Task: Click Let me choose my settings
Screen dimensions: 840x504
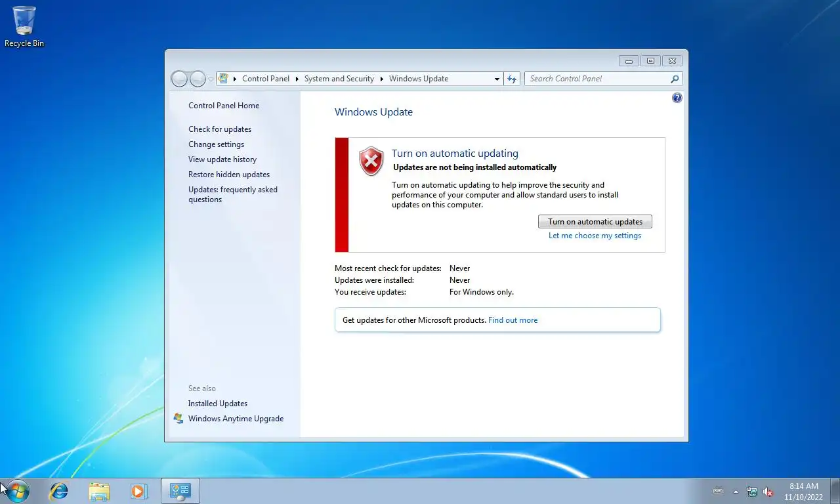Action: coord(595,236)
